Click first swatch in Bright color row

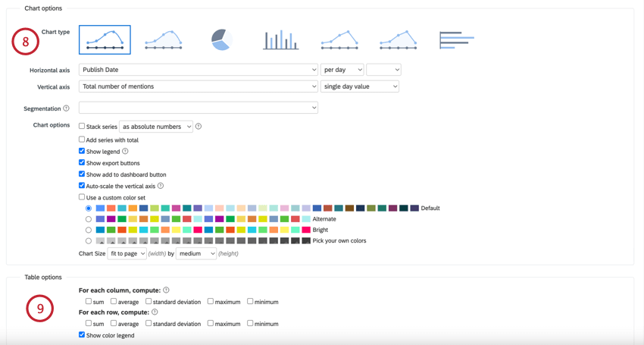100,230
